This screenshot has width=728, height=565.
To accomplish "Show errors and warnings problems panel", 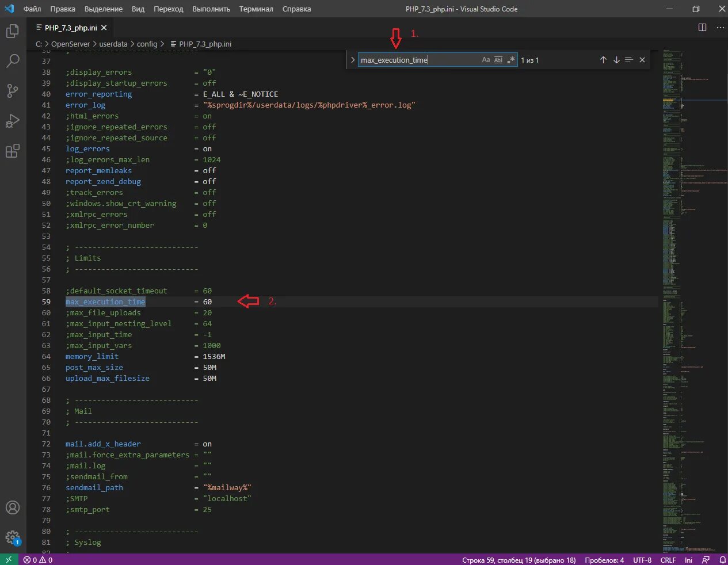I will 38,559.
